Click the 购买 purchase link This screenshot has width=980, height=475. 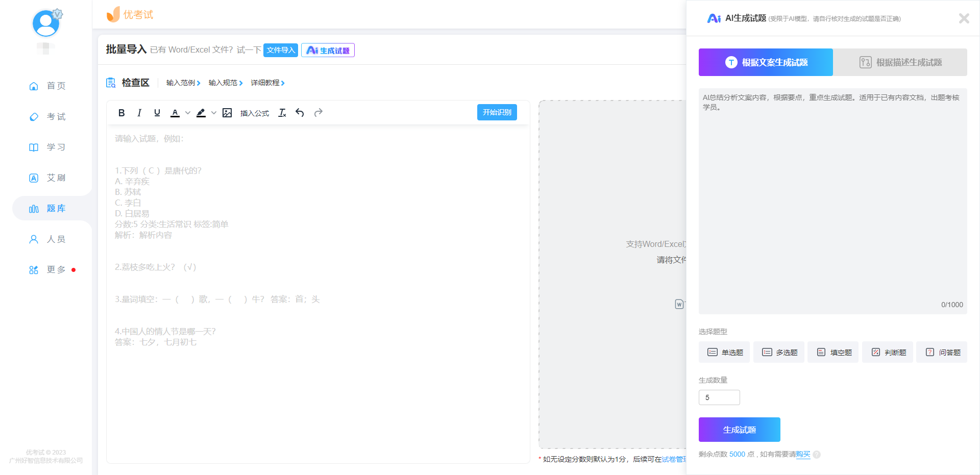coord(803,454)
